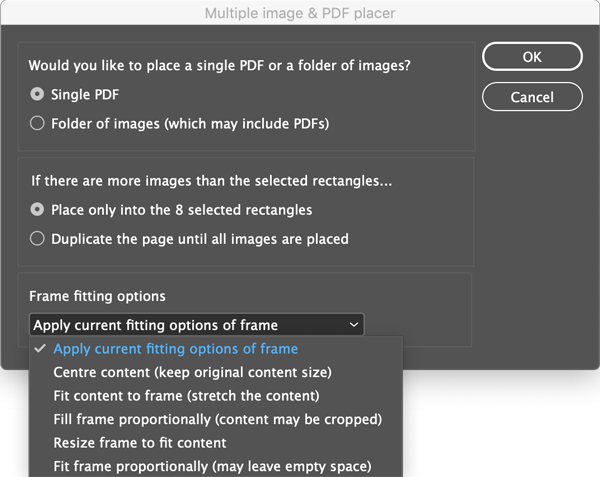Screen dimensions: 600x477
Task: Choose Folder of images radio option
Action: 38,124
